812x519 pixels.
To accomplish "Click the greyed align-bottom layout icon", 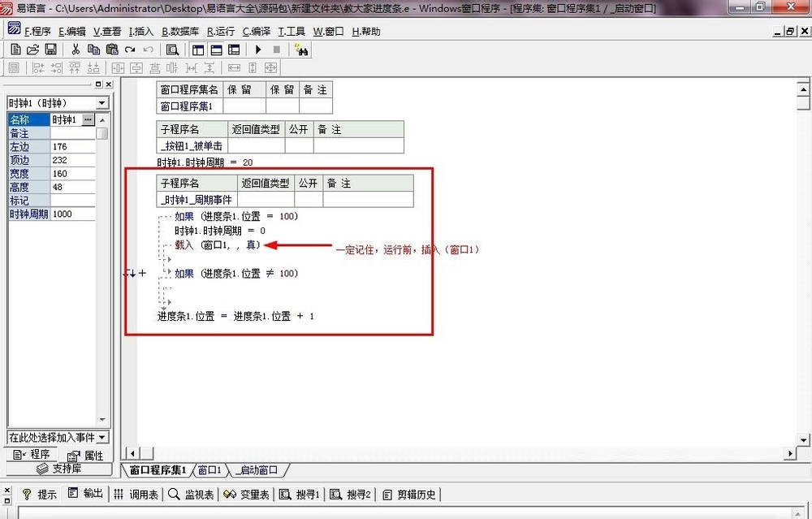I will click(93, 68).
